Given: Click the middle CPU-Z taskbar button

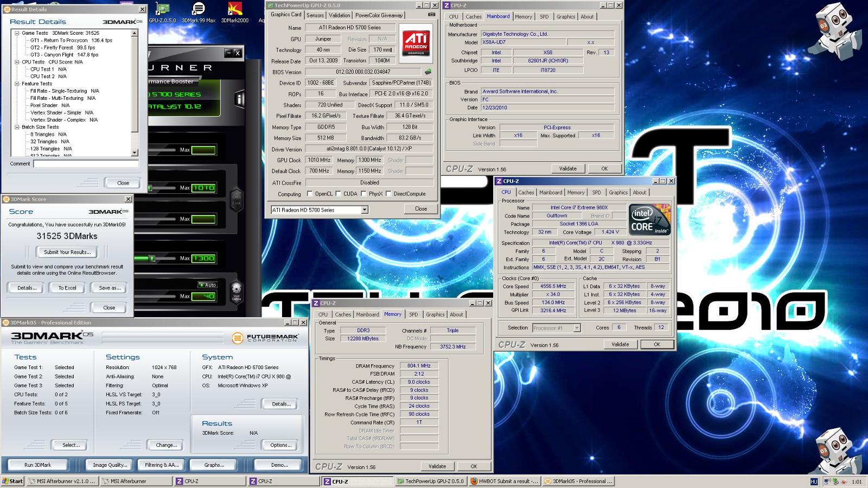Looking at the screenshot, I should point(283,481).
